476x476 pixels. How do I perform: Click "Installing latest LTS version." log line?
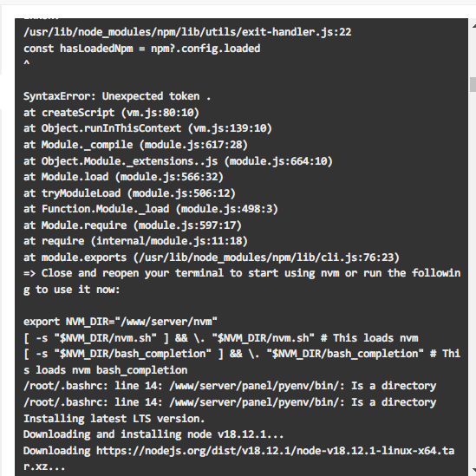(114, 419)
